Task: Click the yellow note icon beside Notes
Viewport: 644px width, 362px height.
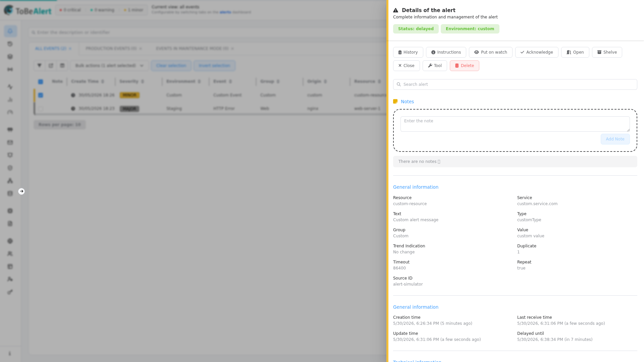Action: 395,102
